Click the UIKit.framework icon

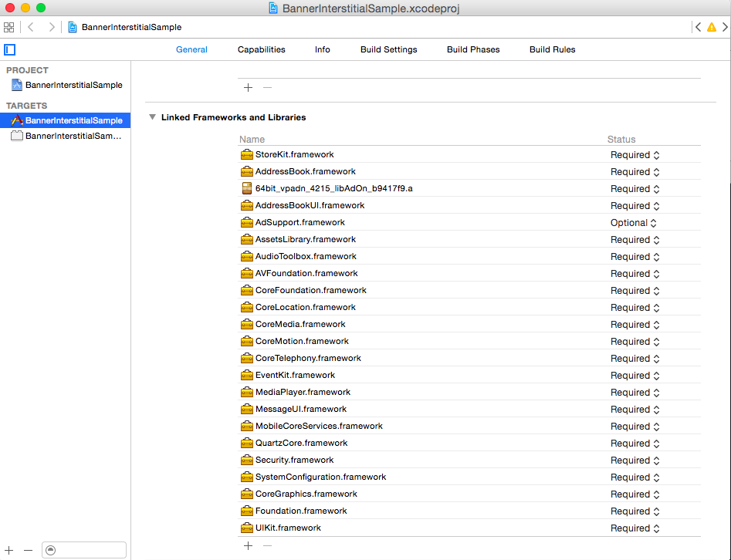[246, 528]
